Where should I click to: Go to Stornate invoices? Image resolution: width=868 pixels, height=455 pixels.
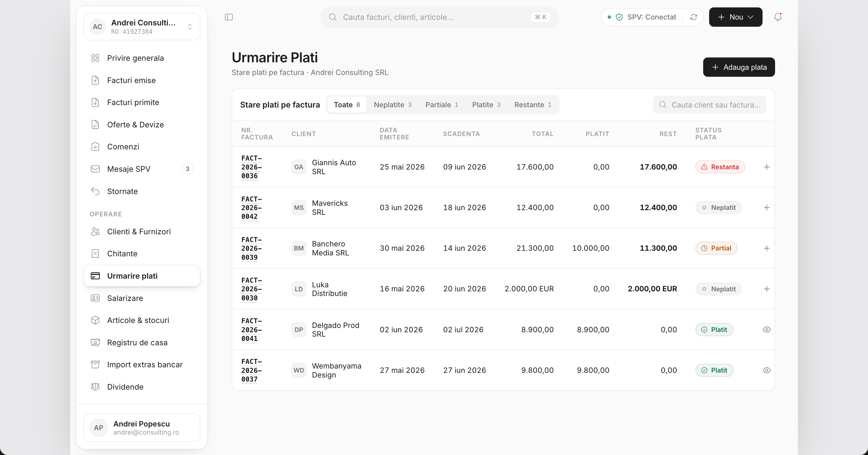tap(142, 191)
